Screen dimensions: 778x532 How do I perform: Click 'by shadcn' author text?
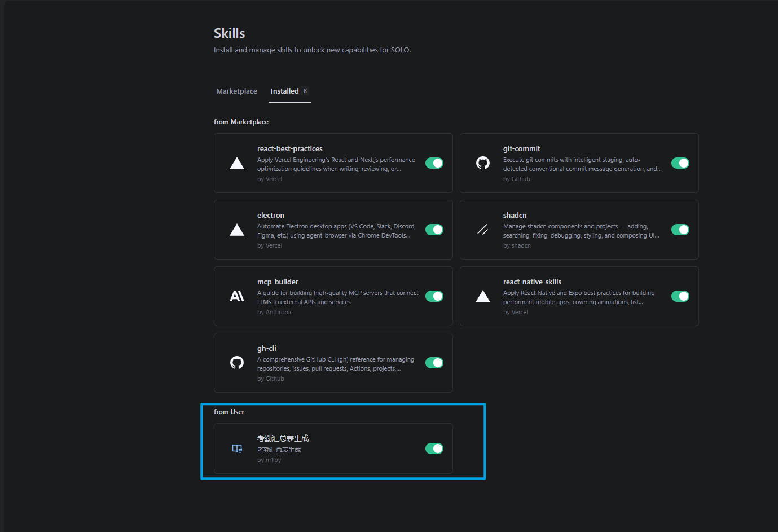(x=517, y=245)
